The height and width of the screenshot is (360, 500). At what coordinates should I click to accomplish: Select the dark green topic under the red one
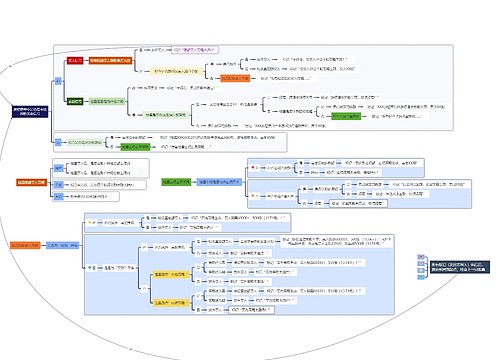[x=75, y=101]
